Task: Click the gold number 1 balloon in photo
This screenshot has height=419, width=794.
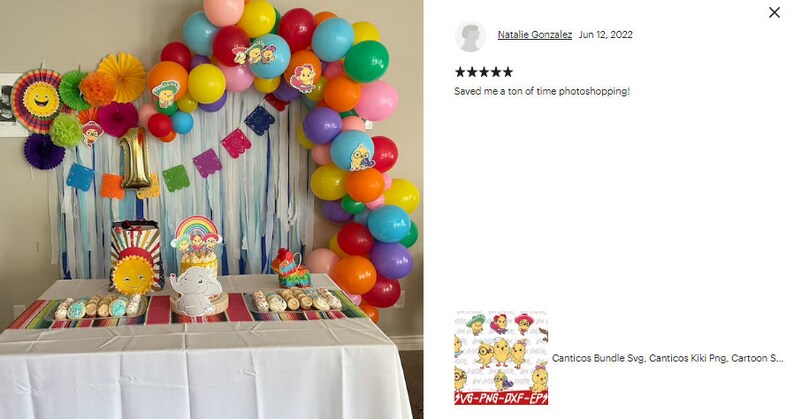Action: point(135,159)
